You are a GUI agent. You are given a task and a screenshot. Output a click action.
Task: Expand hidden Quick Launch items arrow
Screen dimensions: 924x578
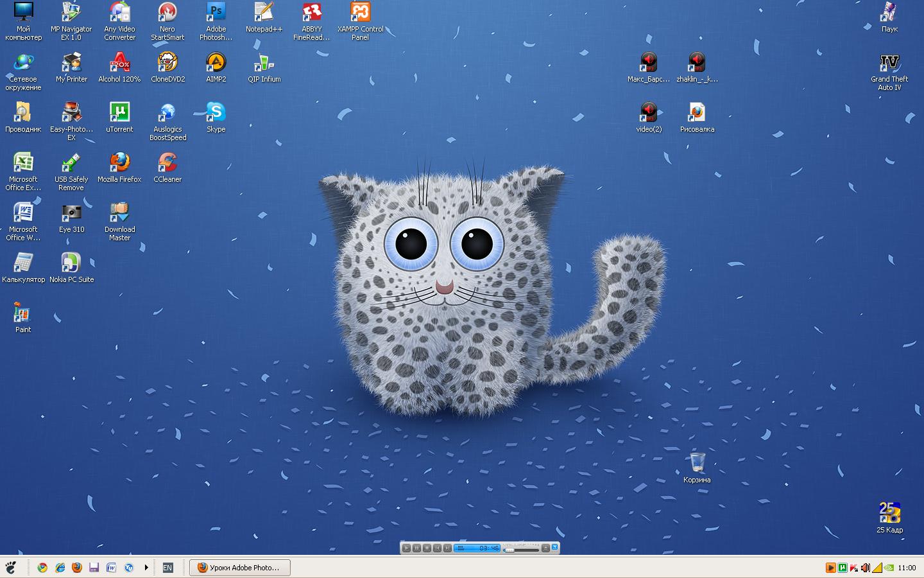(146, 568)
